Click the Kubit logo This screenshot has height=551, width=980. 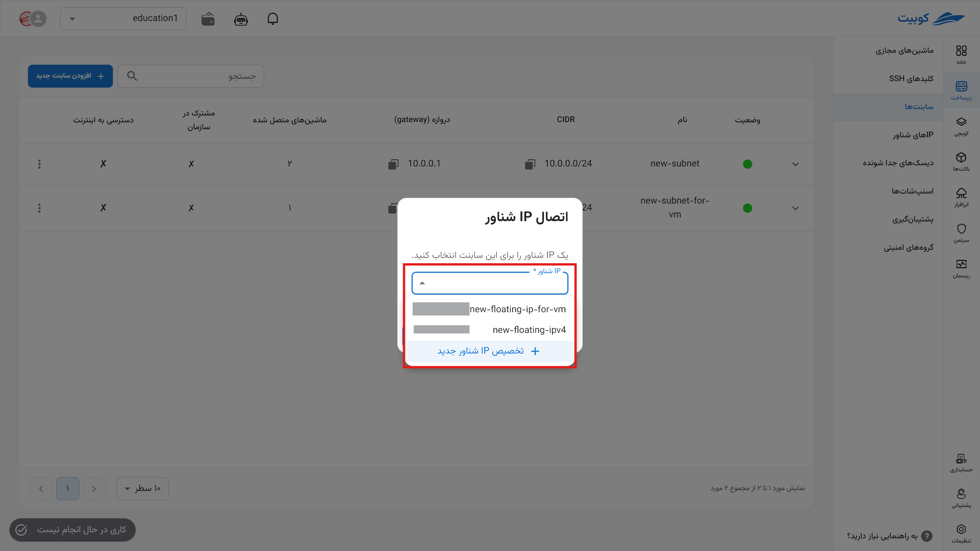click(x=931, y=18)
